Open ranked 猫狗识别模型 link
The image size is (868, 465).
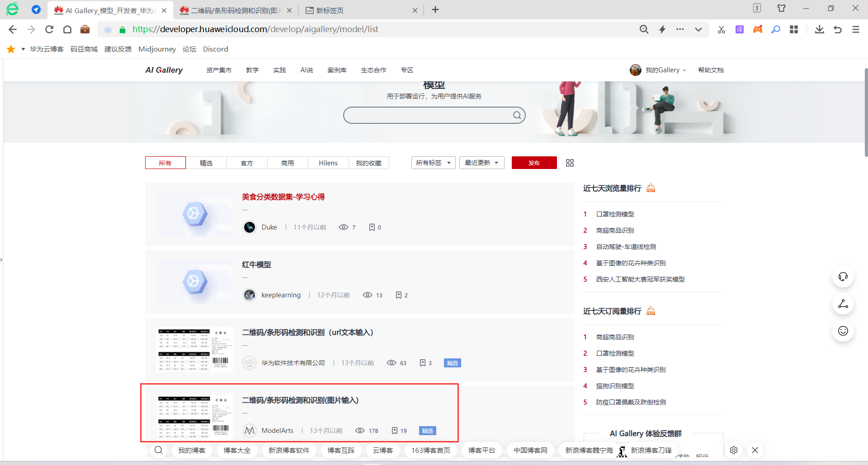(615, 386)
